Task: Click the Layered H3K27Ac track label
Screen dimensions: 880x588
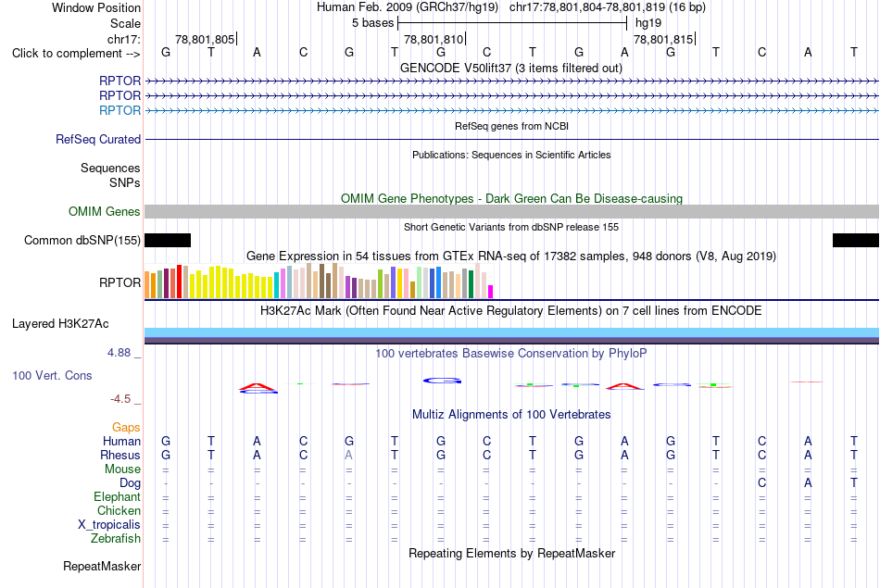Action: (60, 324)
